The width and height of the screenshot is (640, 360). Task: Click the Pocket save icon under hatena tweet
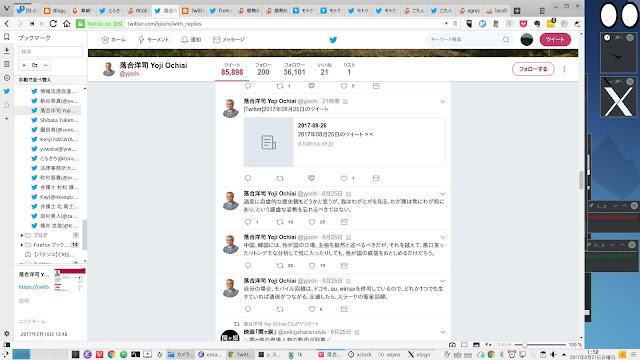311,178
